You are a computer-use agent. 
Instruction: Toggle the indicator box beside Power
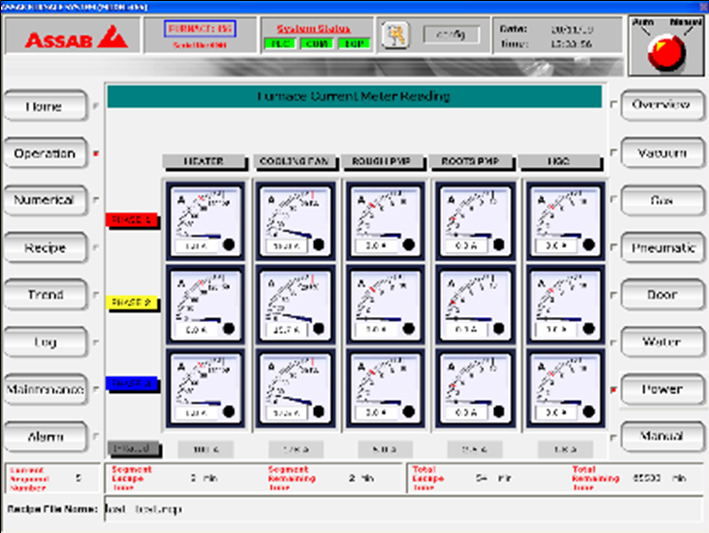613,389
